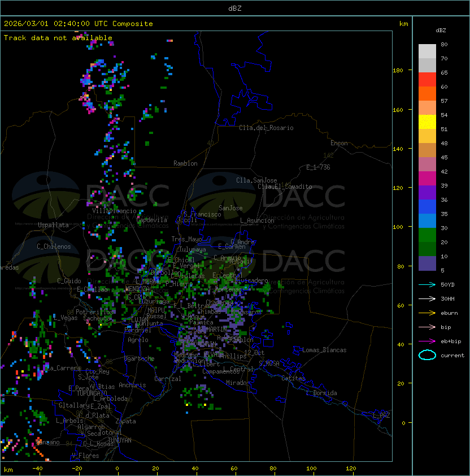Image resolution: width=470 pixels, height=476 pixels.
Task: Click the green 30 dBZ legend swatch
Action: click(427, 235)
